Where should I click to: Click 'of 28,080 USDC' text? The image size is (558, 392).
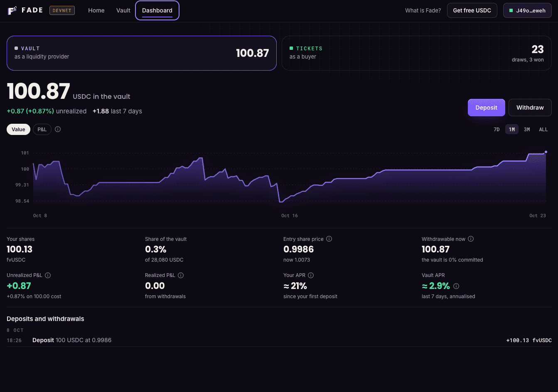[x=164, y=260]
